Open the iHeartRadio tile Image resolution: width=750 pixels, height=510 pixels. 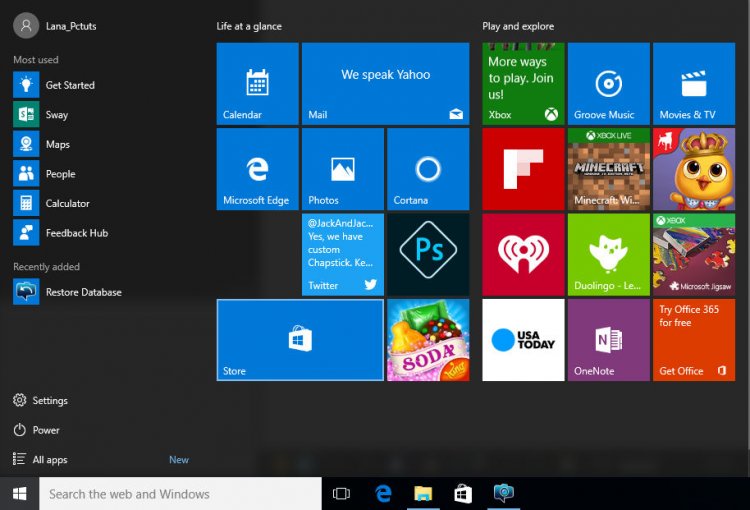pos(523,255)
